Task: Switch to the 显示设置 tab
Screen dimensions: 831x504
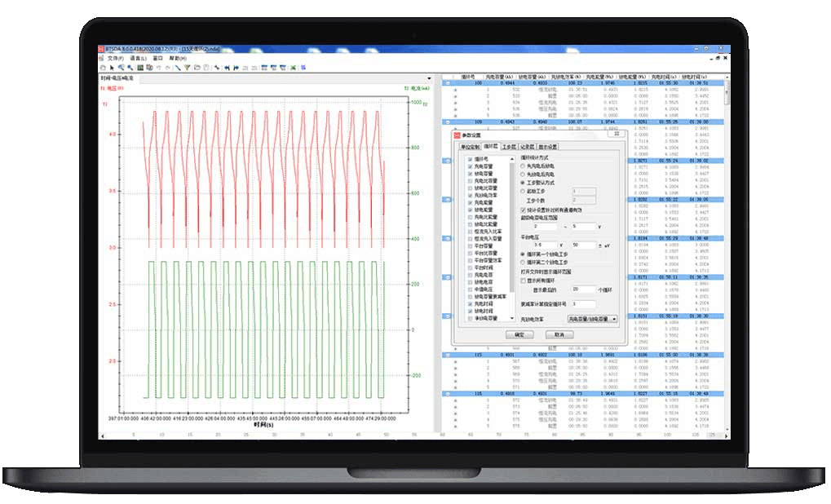Action: (x=547, y=147)
